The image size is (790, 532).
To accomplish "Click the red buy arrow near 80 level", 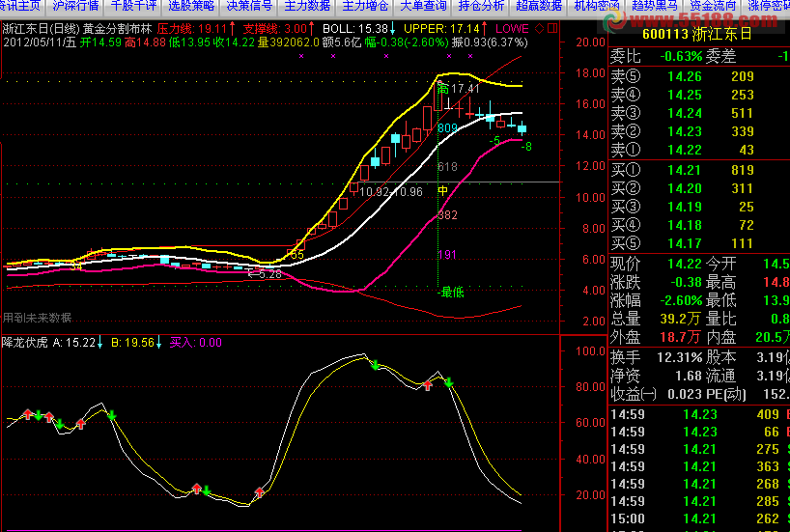I will [427, 385].
